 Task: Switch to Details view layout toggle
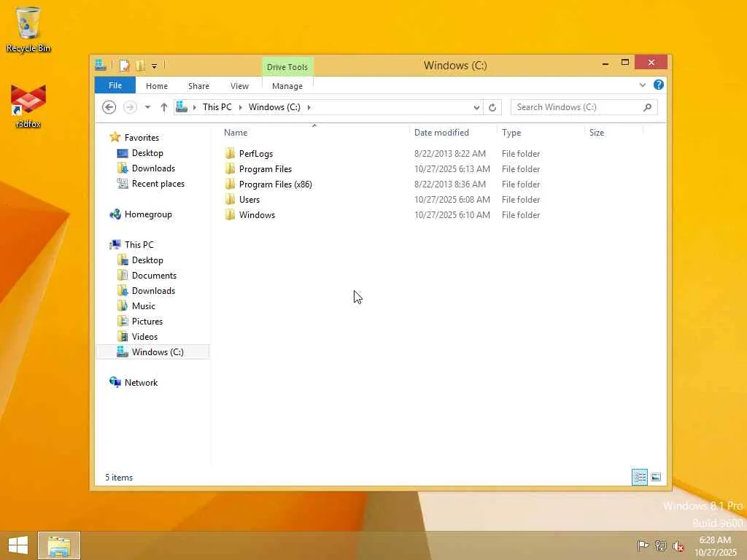click(x=639, y=477)
